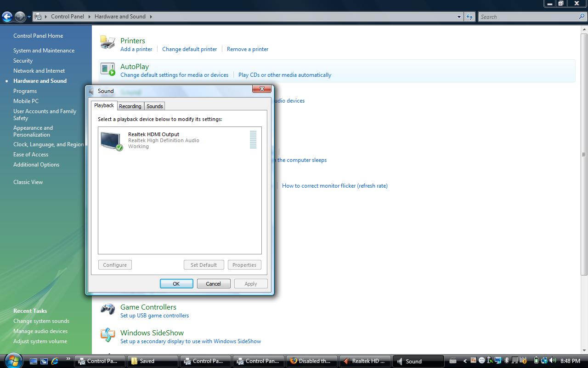Go forward with the Forward arrow button
588x368 pixels.
(x=20, y=17)
